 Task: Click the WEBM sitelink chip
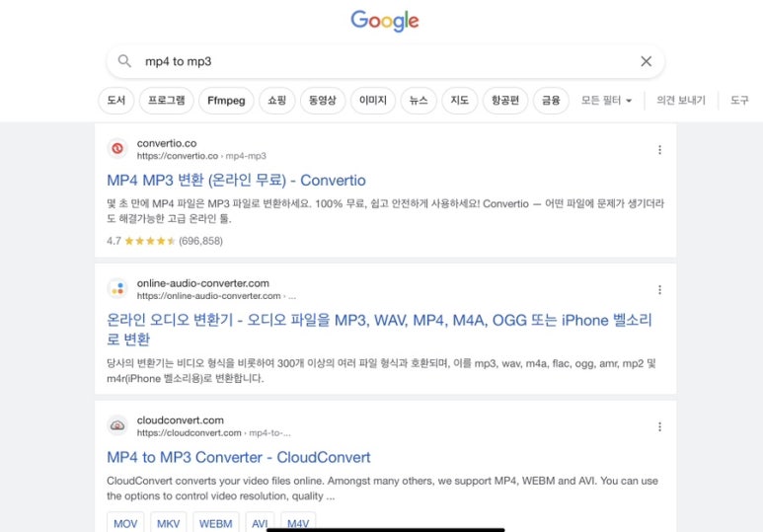click(215, 523)
